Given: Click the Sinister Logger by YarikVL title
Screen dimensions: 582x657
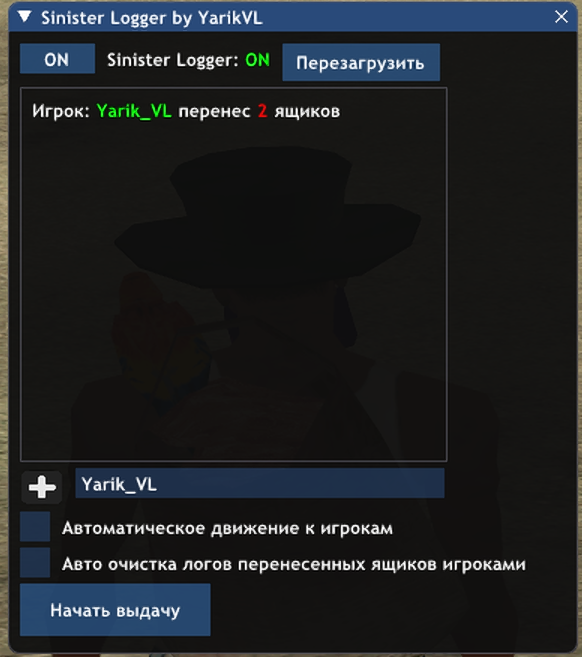Looking at the screenshot, I should [152, 18].
